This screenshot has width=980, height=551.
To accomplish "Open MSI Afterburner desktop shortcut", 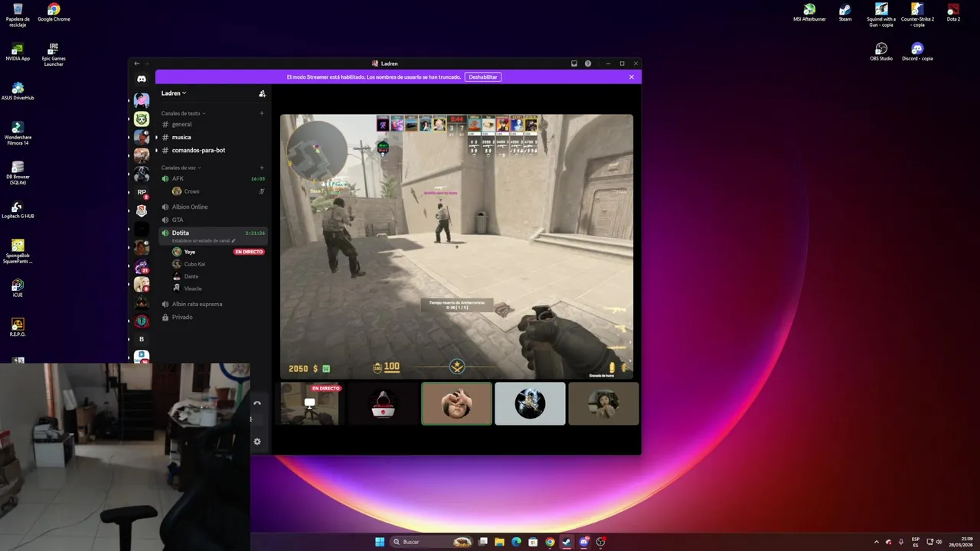I will pos(809,13).
